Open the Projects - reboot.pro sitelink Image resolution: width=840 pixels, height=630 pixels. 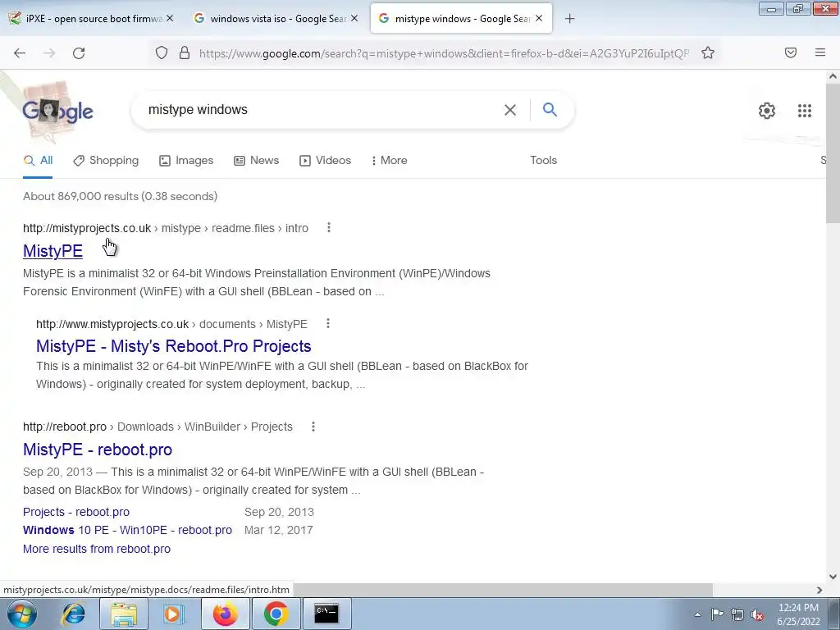click(76, 512)
